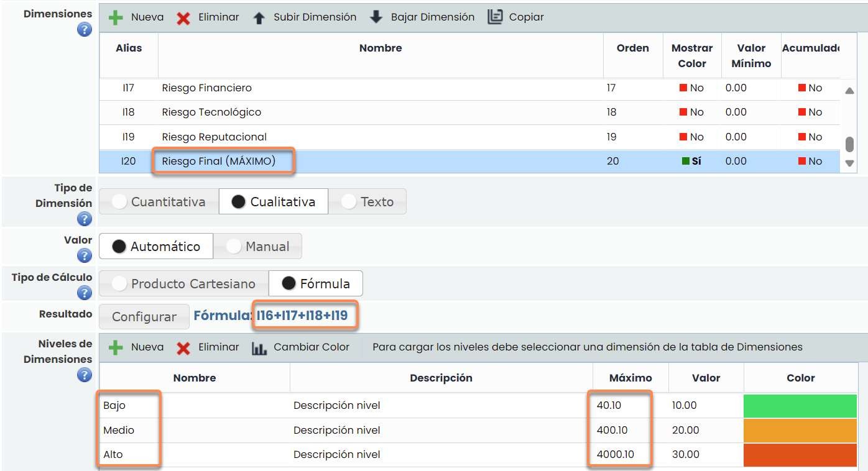Click the Configurar button
The height and width of the screenshot is (471, 868).
(x=144, y=317)
